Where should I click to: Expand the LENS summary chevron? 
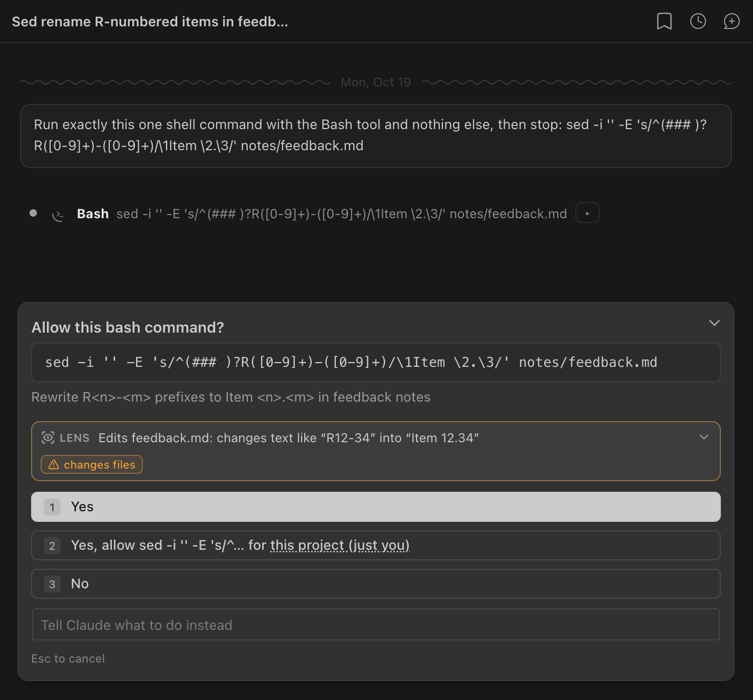704,437
